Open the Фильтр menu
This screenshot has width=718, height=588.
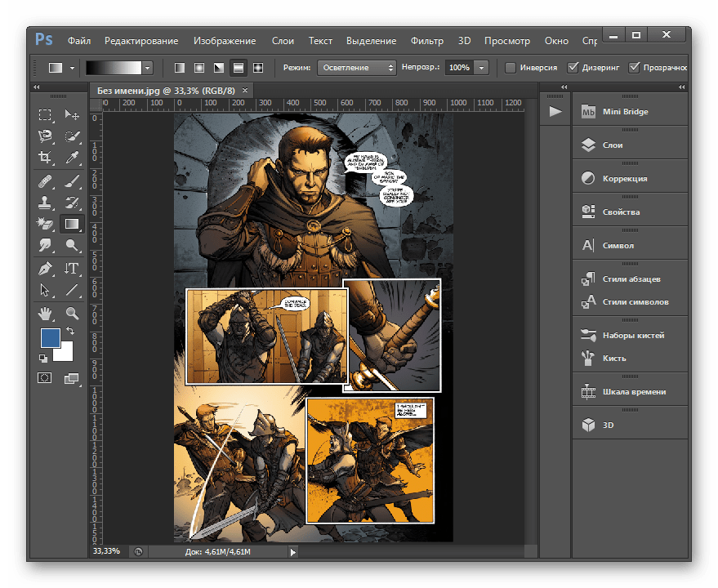(426, 40)
